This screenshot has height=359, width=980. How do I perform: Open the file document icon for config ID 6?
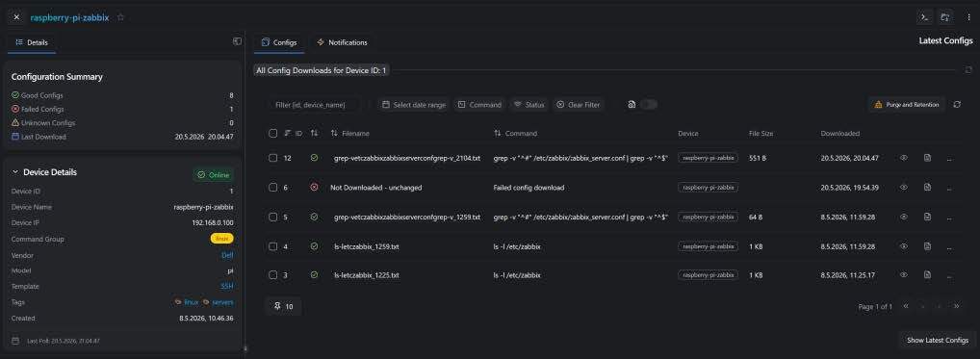click(x=927, y=188)
